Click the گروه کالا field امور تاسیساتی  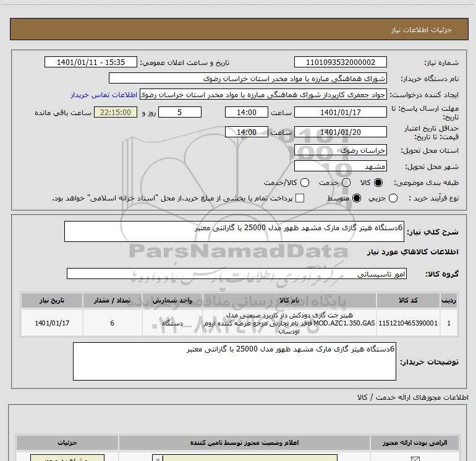pos(237,274)
